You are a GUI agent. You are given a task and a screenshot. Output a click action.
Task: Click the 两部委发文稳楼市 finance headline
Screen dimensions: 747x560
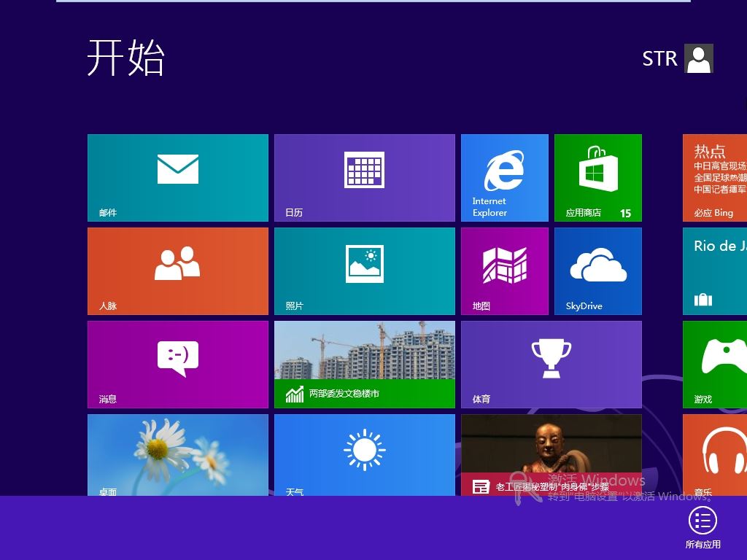(344, 394)
